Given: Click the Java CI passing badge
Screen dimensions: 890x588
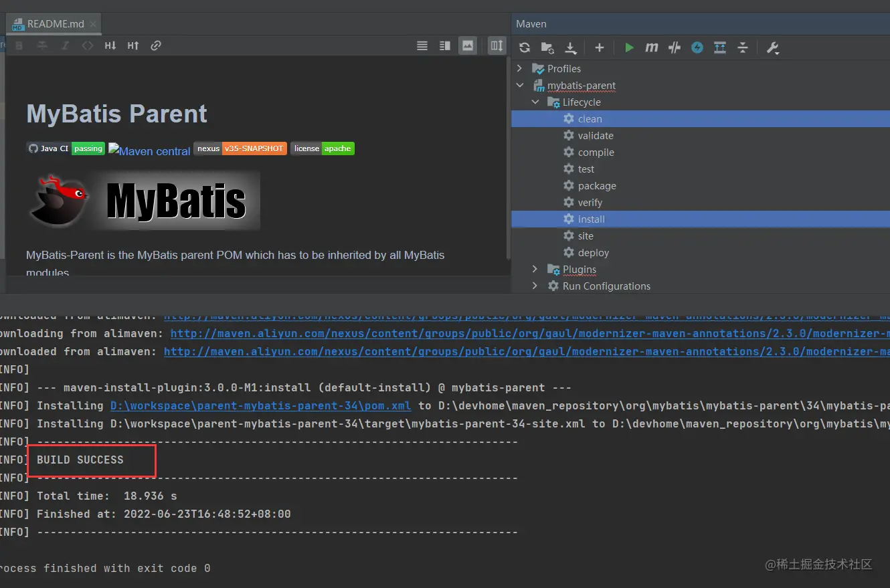Looking at the screenshot, I should point(66,149).
